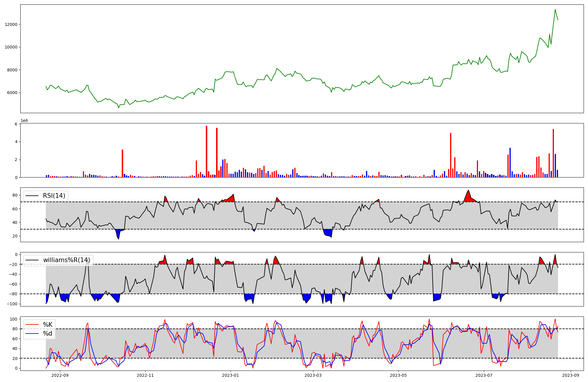Click the red %K legend line swatch
Image resolution: width=588 pixels, height=382 pixels.
[x=32, y=325]
